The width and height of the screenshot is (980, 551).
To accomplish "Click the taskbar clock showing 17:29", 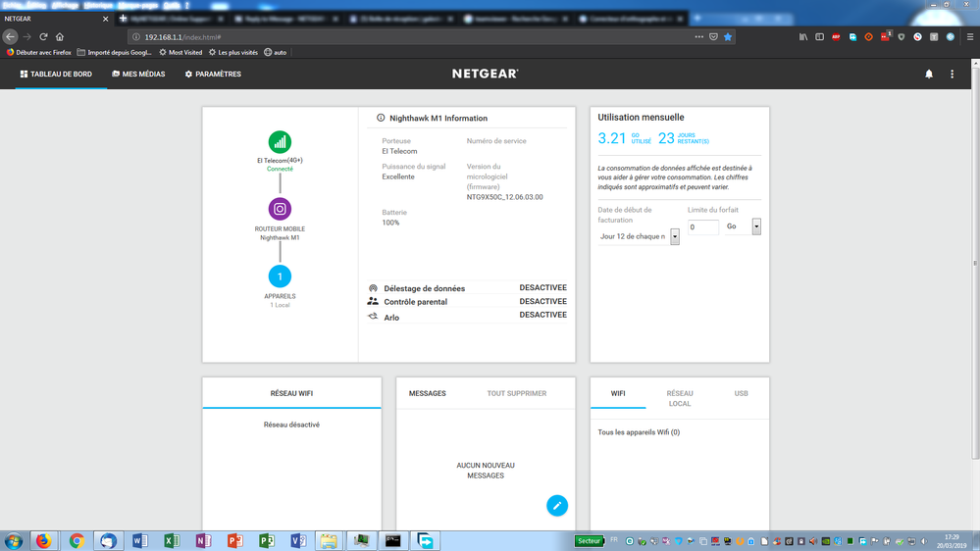I will (x=952, y=541).
